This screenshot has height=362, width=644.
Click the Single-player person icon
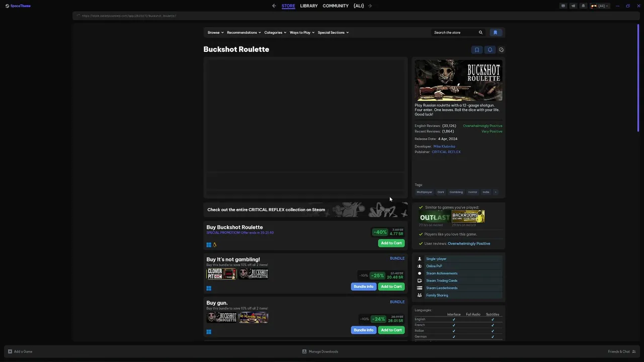420,259
